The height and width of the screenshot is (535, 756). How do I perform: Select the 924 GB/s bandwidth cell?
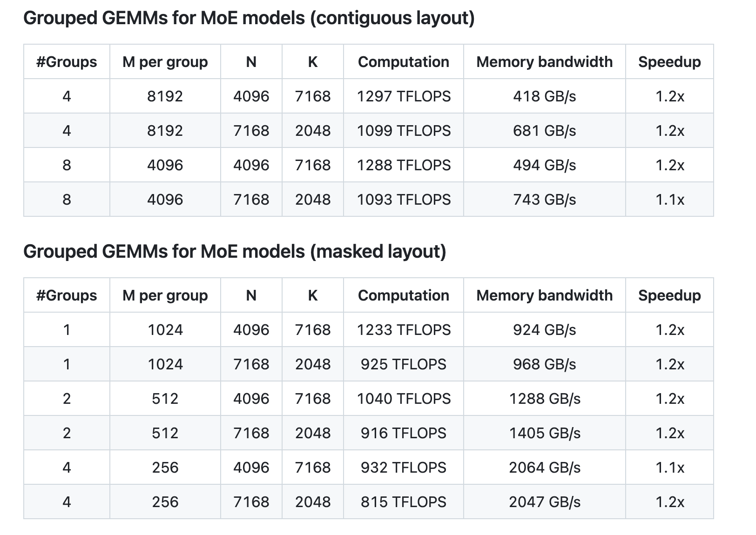point(544,330)
